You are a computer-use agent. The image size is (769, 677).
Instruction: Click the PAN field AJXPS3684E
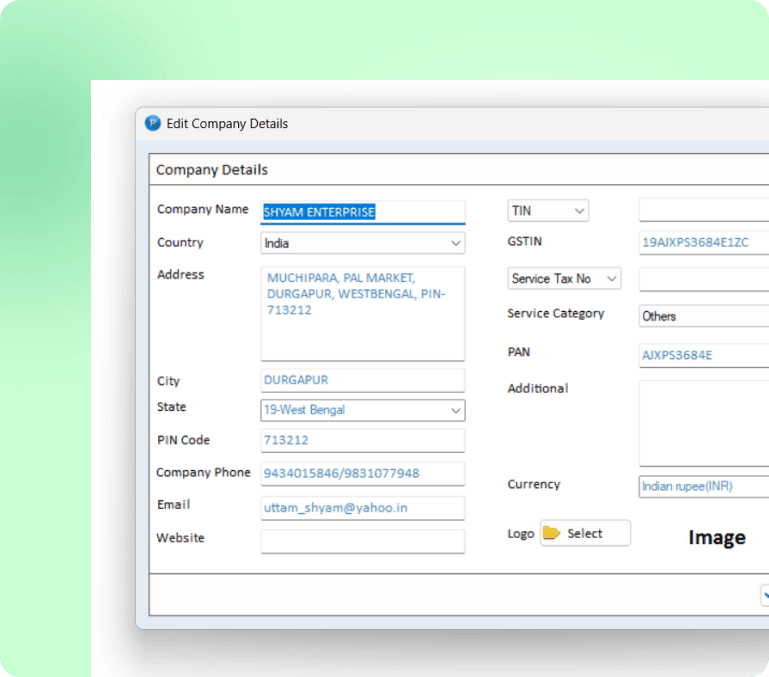coord(704,355)
